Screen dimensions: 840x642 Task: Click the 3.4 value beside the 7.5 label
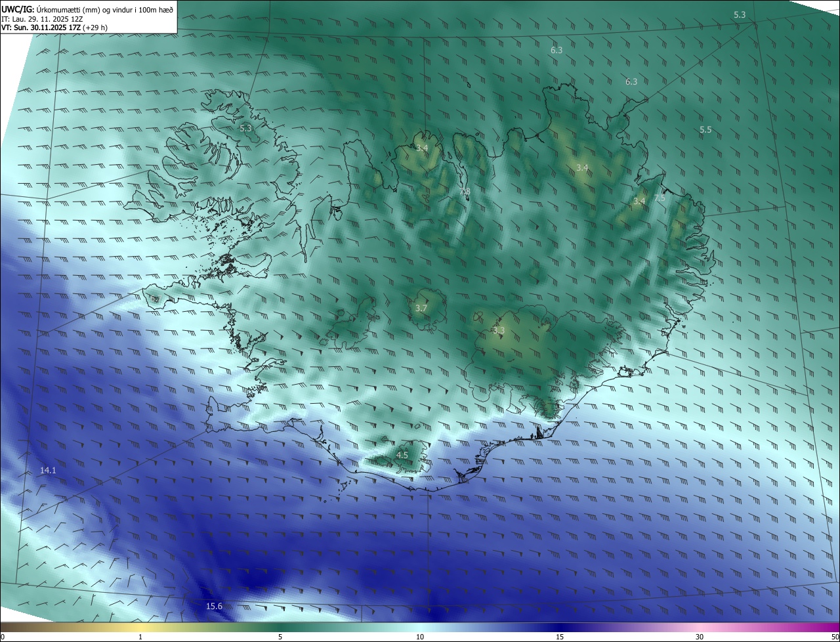(x=639, y=201)
